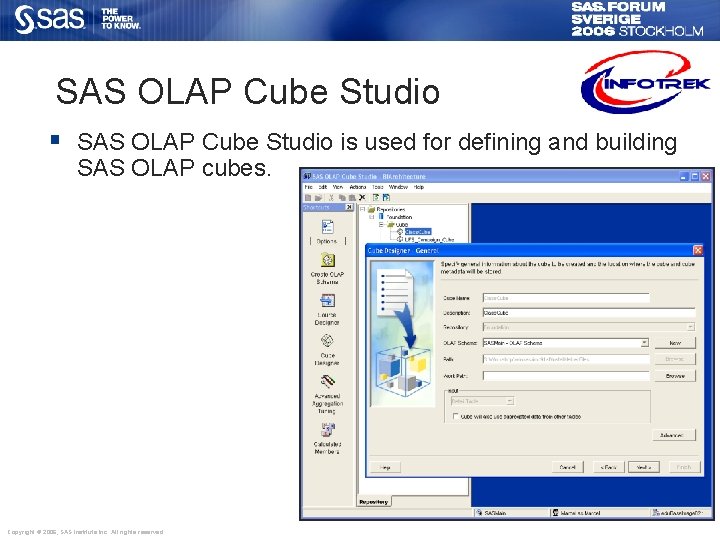This screenshot has height=540, width=720.
Task: Click the Advanced button
Action: [x=674, y=435]
